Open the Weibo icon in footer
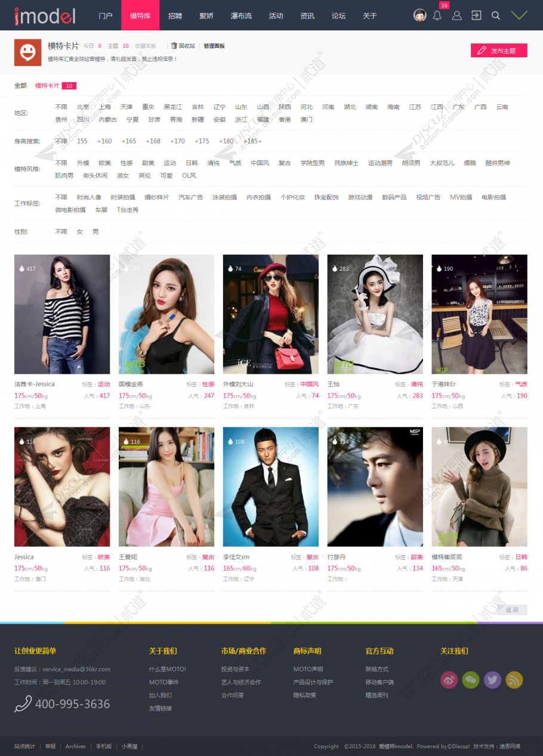543x756 pixels. pos(449,680)
